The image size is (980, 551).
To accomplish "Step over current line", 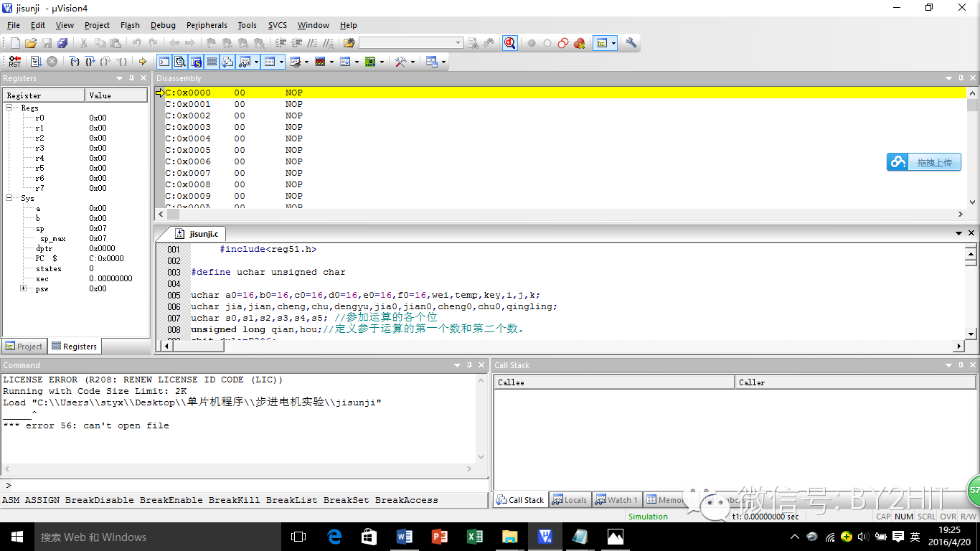I will click(x=90, y=62).
